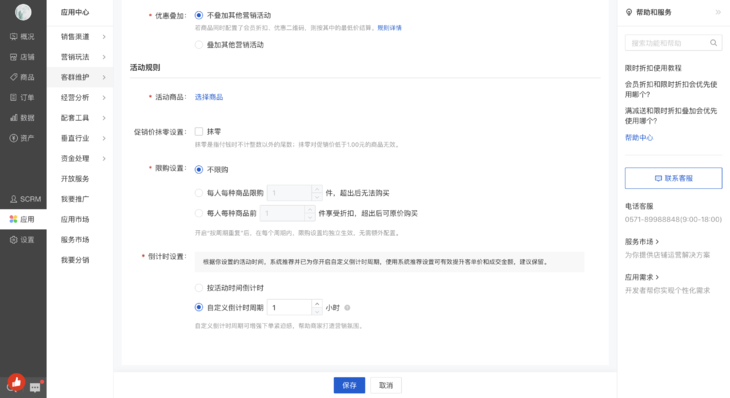Open 开放服务 menu item
730x398 pixels.
coord(75,179)
